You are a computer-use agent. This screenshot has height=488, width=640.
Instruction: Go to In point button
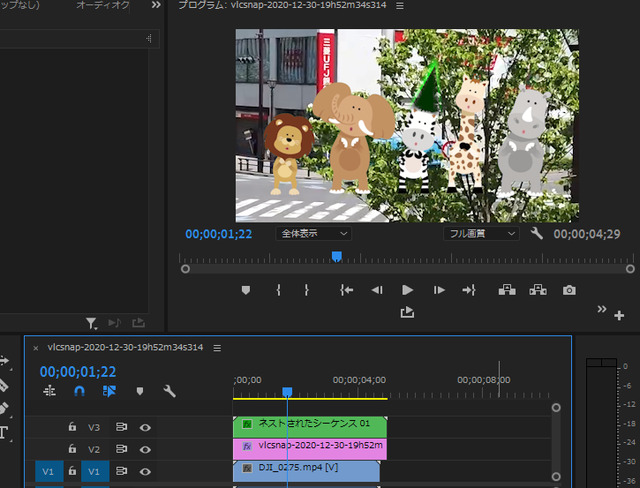[x=347, y=290]
